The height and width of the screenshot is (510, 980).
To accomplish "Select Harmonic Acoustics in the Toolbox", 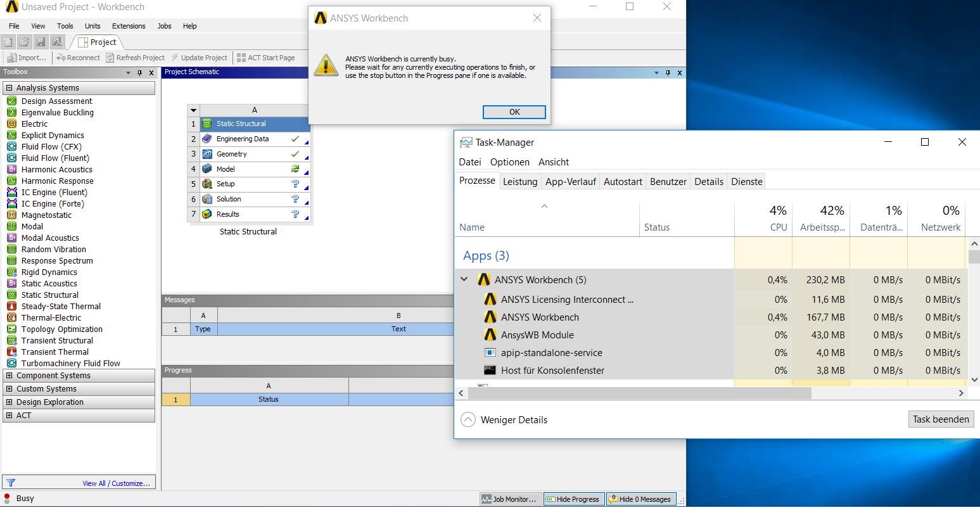I will 56,170.
